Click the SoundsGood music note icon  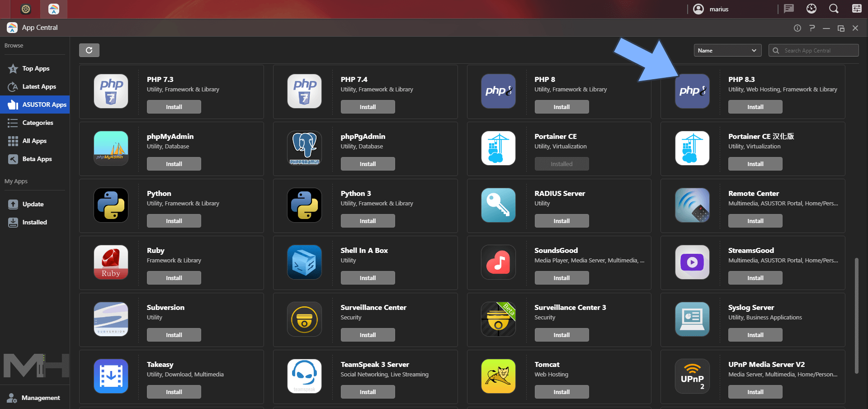pos(498,262)
